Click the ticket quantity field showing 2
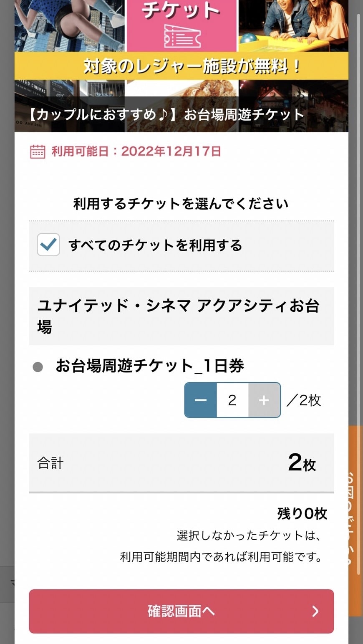Image resolution: width=363 pixels, height=644 pixels. (x=232, y=400)
